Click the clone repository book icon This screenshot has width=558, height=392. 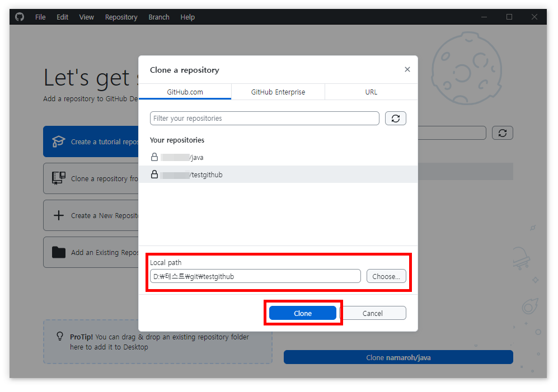coord(58,177)
